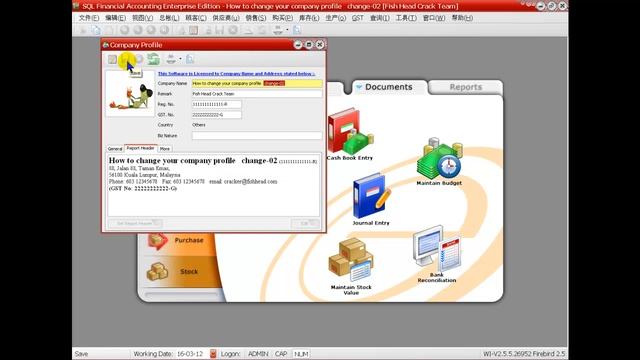Image resolution: width=640 pixels, height=360 pixels.
Task: Open the 总帐(L) menu
Action: point(169,18)
